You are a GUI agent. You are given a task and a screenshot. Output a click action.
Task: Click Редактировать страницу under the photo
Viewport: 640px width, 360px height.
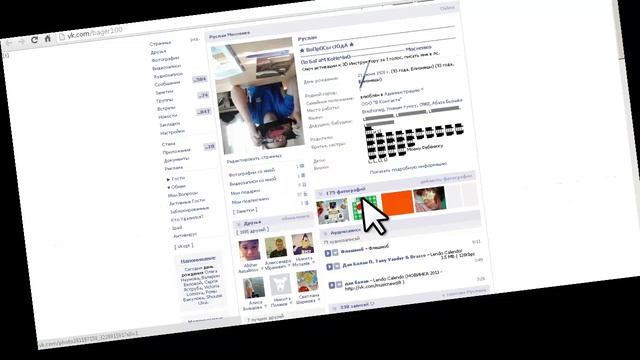254,159
